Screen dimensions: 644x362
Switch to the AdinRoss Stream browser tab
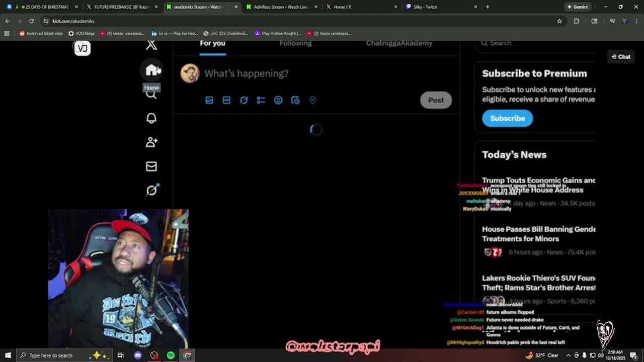(281, 7)
